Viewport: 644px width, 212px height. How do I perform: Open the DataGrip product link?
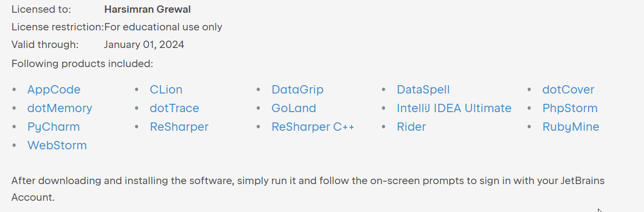(x=297, y=90)
